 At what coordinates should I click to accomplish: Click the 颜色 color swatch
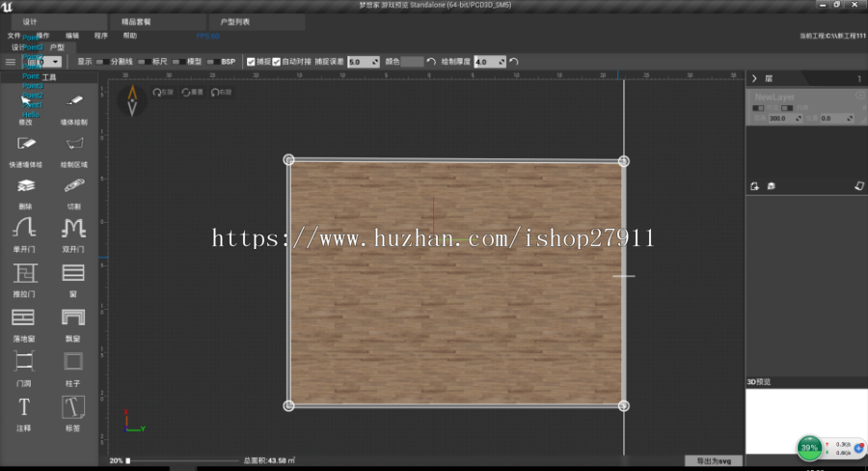(x=412, y=62)
